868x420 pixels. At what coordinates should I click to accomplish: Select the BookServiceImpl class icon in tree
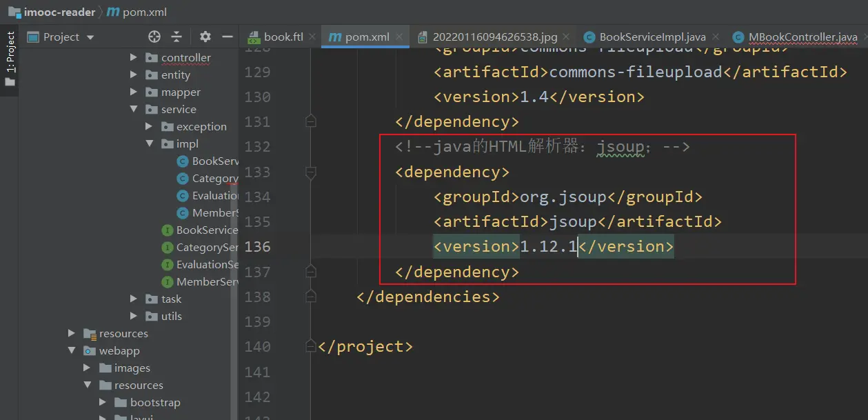coord(183,161)
